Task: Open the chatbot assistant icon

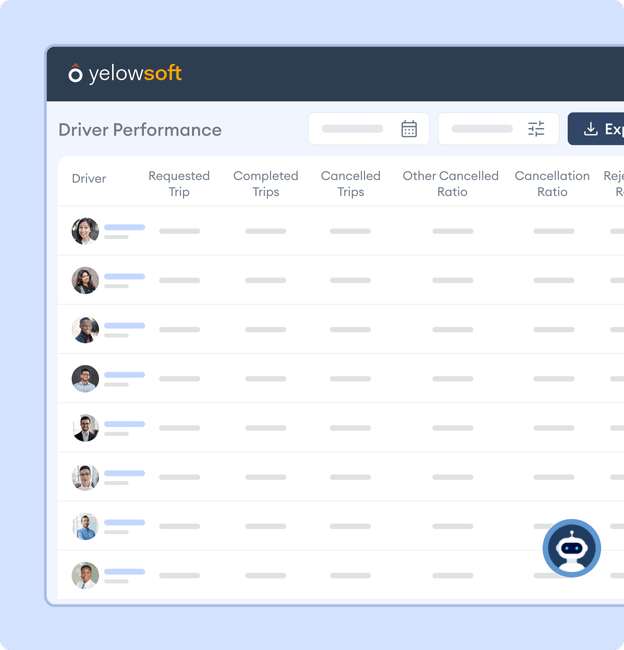Action: 571,548
